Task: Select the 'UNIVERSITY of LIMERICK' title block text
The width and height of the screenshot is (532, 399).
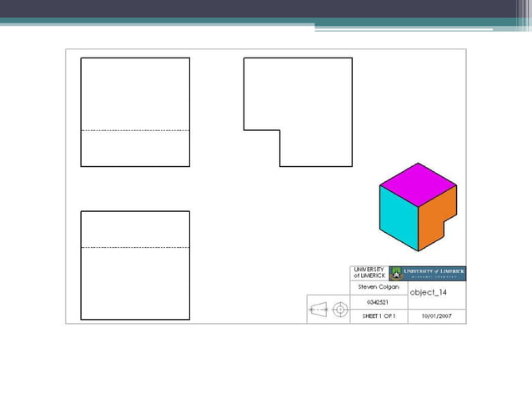Action: point(369,272)
